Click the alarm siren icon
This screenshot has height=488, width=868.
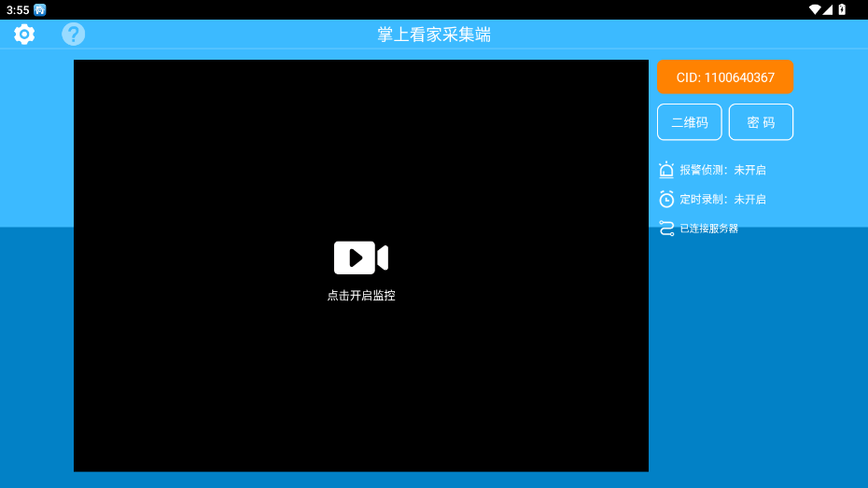point(666,170)
